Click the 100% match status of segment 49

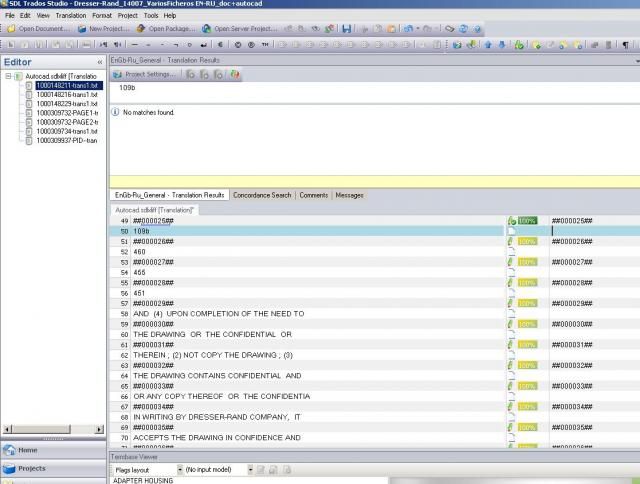point(527,221)
